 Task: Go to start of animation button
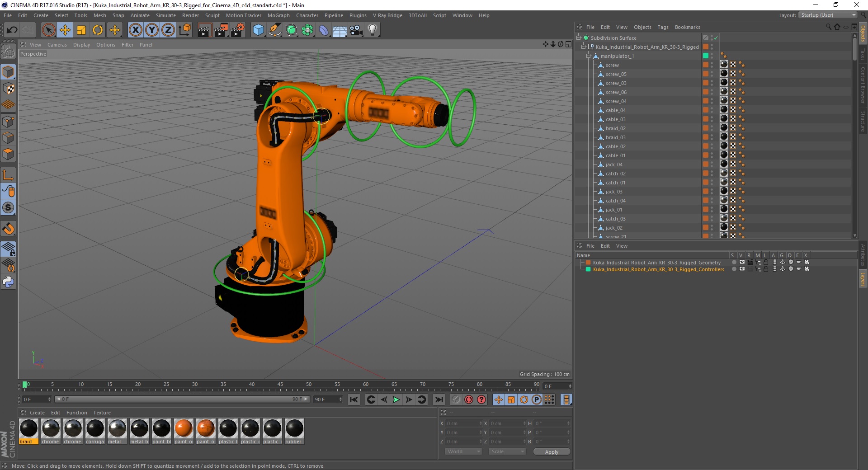coord(354,399)
